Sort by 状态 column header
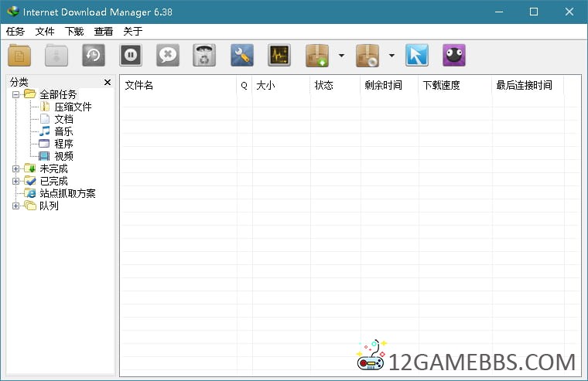 [x=335, y=86]
